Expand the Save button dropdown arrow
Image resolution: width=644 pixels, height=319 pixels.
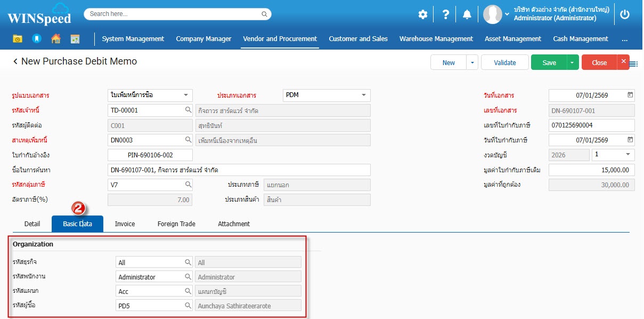[x=573, y=62]
